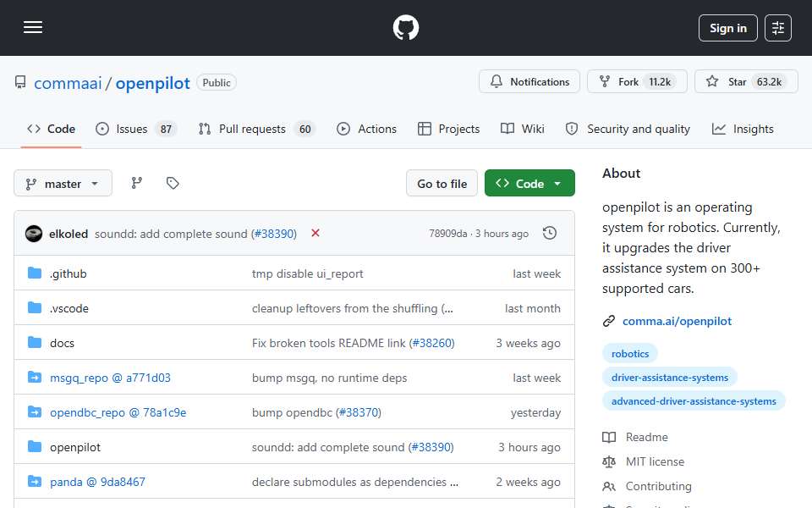Screen dimensions: 812x508
Task: Open 'bump msgq, no runtime deps' commit
Action: pos(329,378)
